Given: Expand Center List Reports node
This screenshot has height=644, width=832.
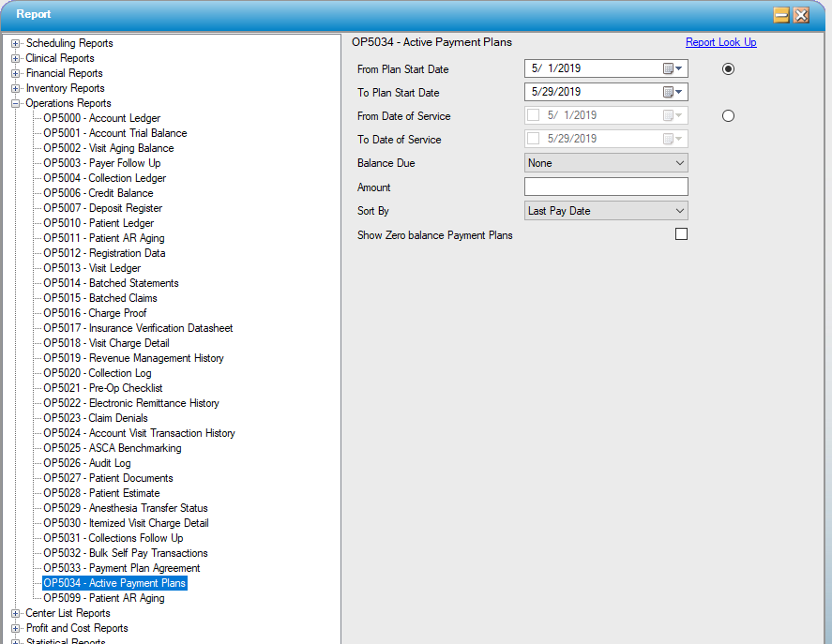Looking at the screenshot, I should click(x=16, y=613).
